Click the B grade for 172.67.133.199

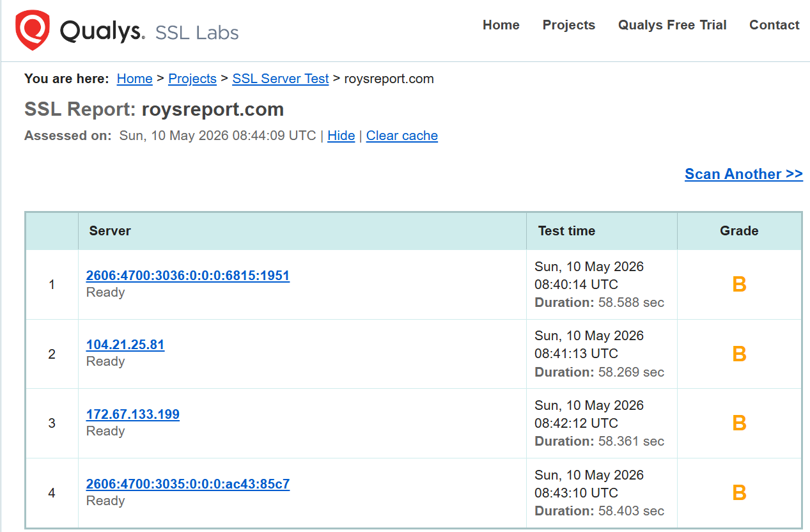click(739, 423)
